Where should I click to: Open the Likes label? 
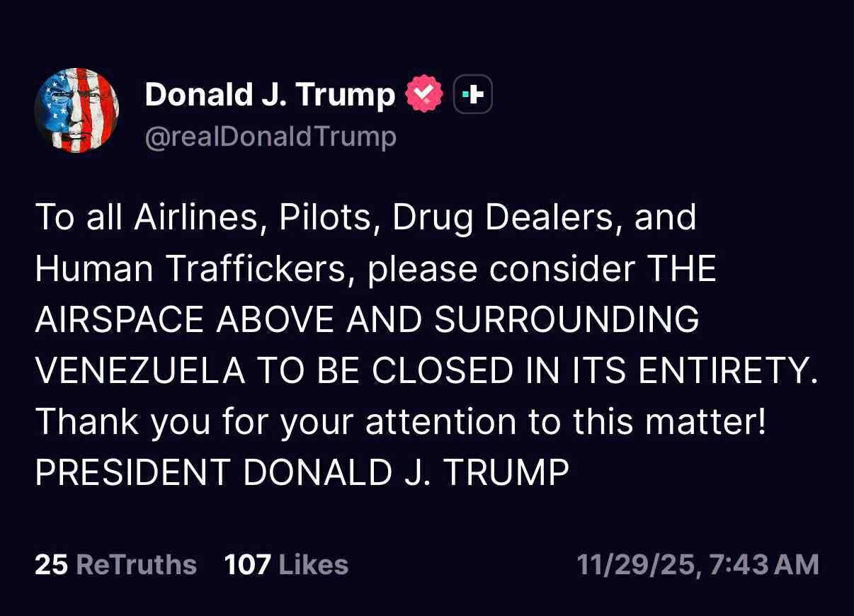click(x=314, y=565)
